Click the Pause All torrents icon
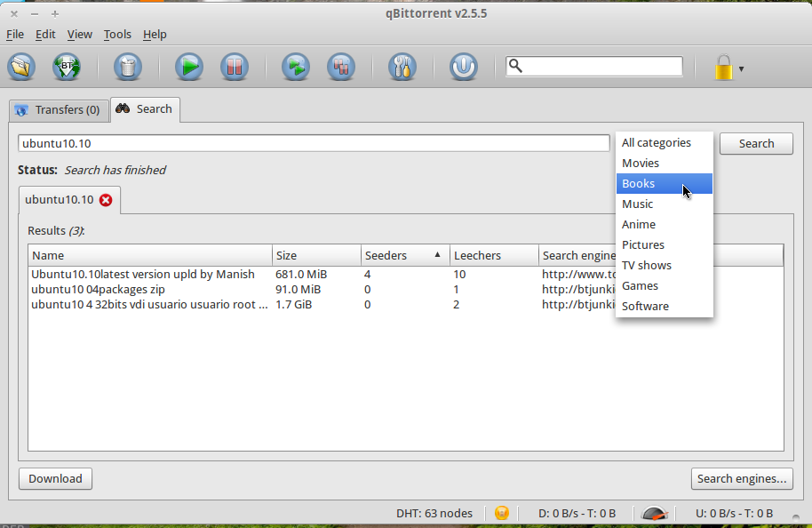The width and height of the screenshot is (812, 528). coord(341,67)
